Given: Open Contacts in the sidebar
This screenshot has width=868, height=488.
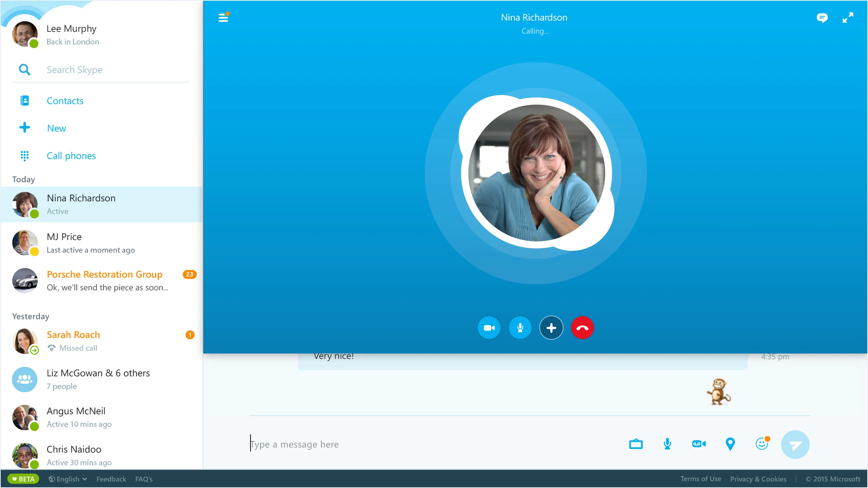Looking at the screenshot, I should pos(65,101).
